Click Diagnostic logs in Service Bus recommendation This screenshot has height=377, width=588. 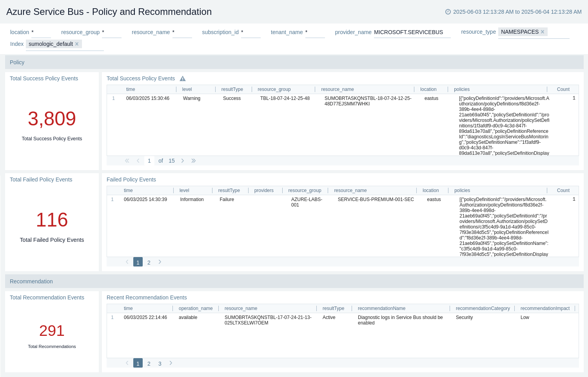[x=400, y=320]
